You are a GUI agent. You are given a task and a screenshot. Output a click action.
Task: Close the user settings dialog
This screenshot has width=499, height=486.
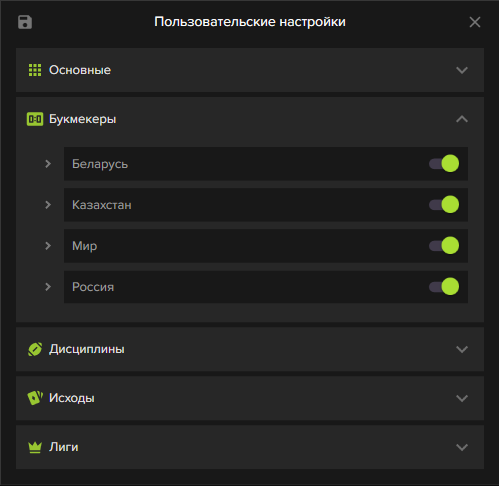click(x=475, y=22)
